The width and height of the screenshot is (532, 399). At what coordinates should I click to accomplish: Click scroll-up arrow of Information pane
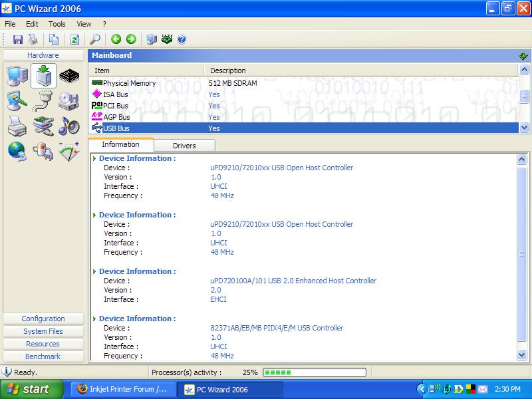click(522, 159)
